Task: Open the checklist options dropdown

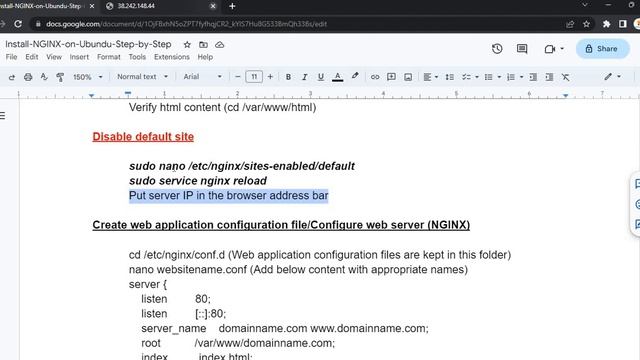Action: point(477,77)
